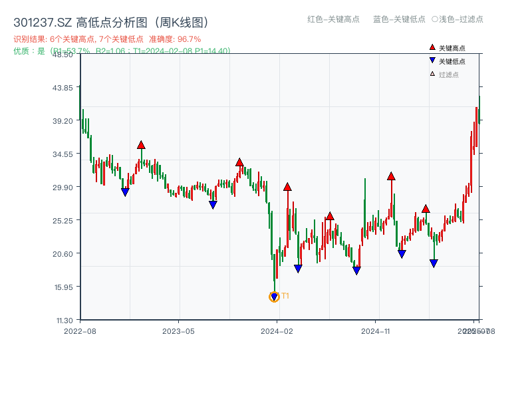Click the orange-circled T1 low marker

coord(274,297)
